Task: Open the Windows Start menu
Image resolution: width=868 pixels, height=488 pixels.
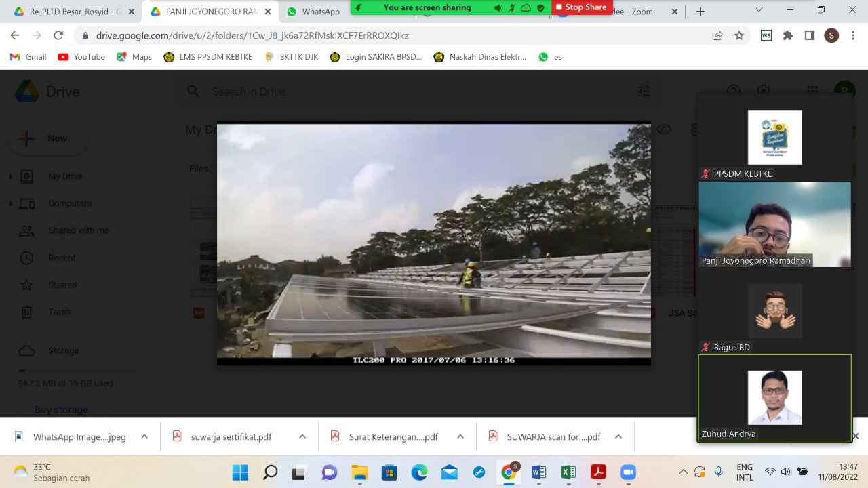Action: click(x=240, y=472)
